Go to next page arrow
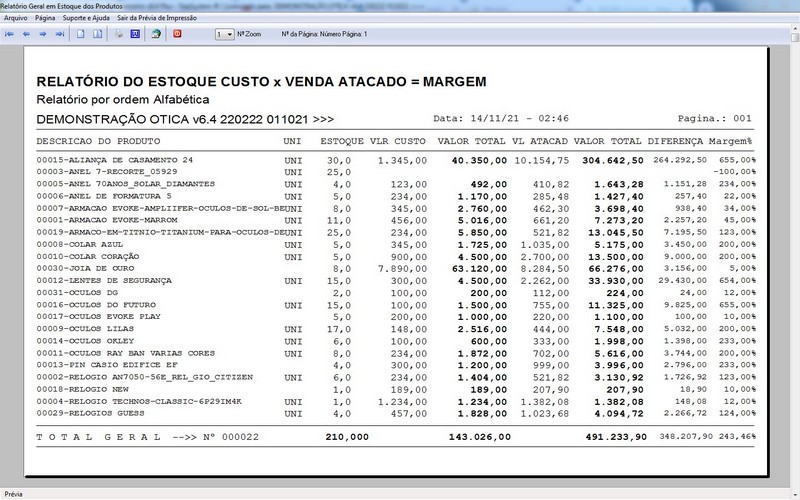This screenshot has width=800, height=500. [43, 34]
